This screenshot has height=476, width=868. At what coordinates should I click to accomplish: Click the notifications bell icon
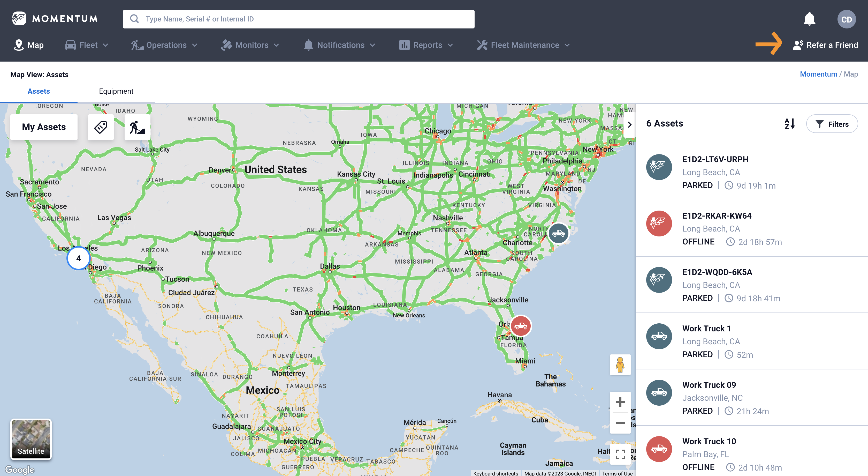(809, 19)
